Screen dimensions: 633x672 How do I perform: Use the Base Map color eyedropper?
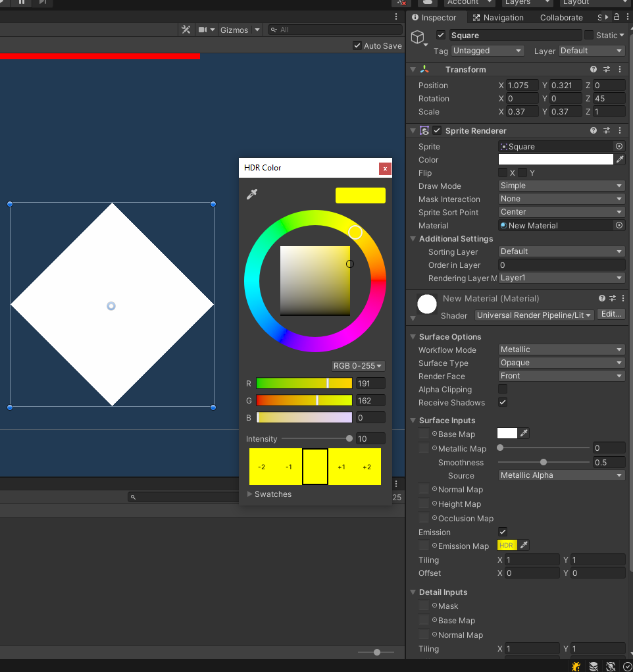524,433
